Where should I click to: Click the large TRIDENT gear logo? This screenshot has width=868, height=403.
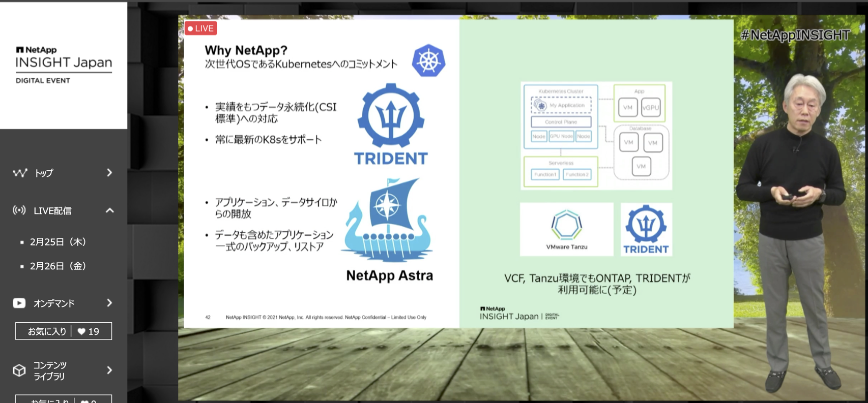coord(391,125)
